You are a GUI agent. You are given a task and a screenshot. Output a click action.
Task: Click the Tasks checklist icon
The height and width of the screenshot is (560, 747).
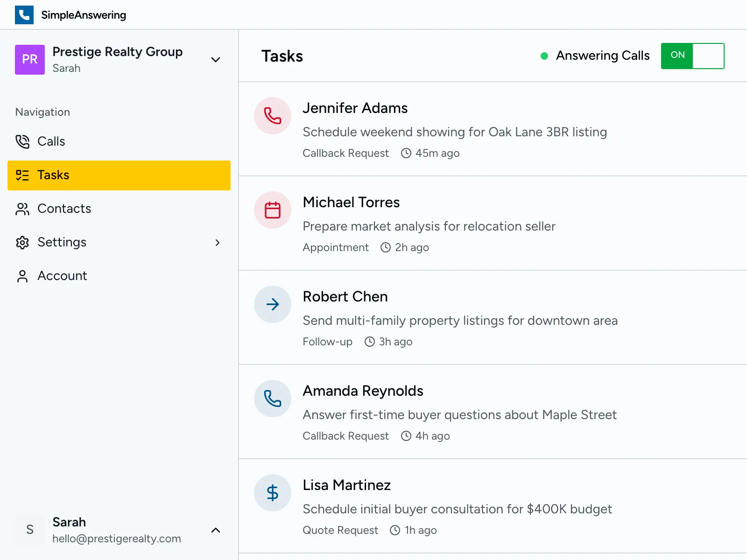(22, 175)
